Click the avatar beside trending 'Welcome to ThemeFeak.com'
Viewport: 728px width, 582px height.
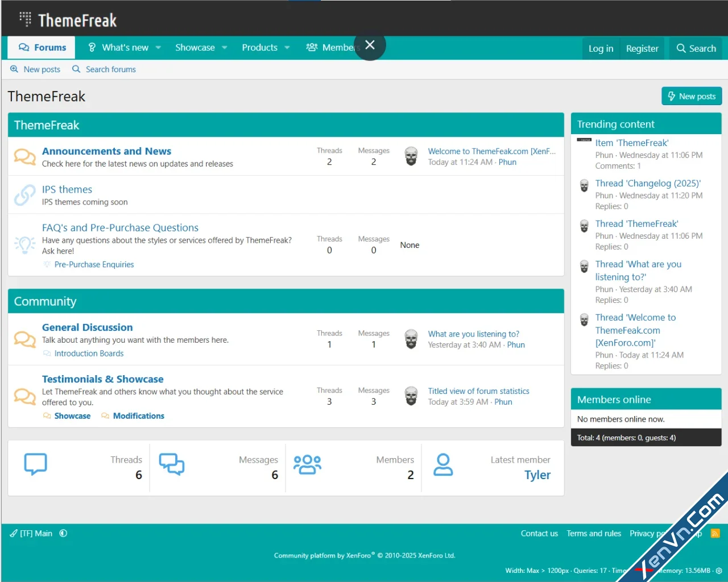584,320
